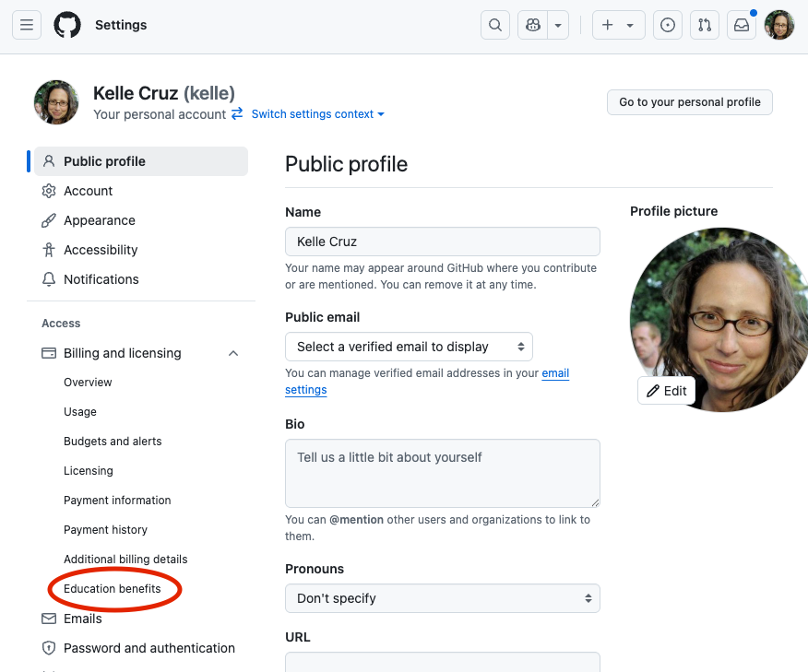Click into the Bio text area
This screenshot has height=672, width=808.
click(443, 473)
